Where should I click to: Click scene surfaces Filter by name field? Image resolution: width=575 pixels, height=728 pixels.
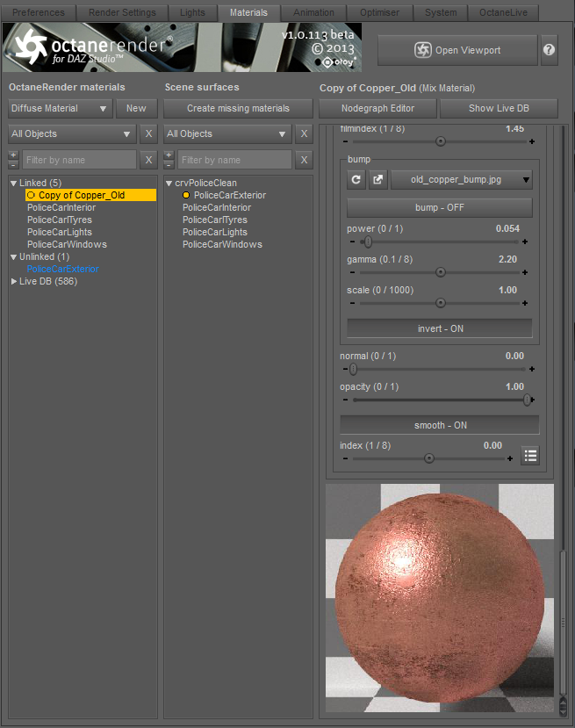point(234,160)
